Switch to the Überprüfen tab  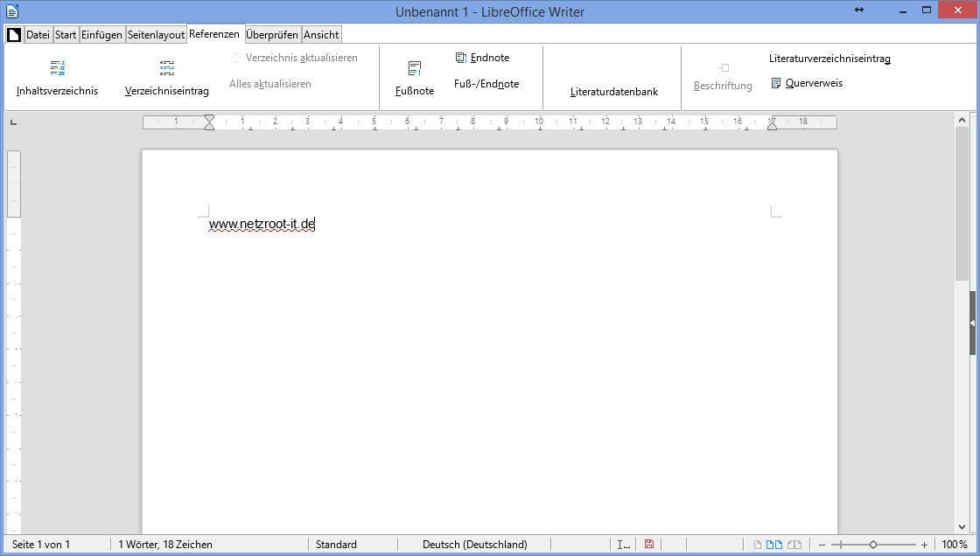point(272,35)
